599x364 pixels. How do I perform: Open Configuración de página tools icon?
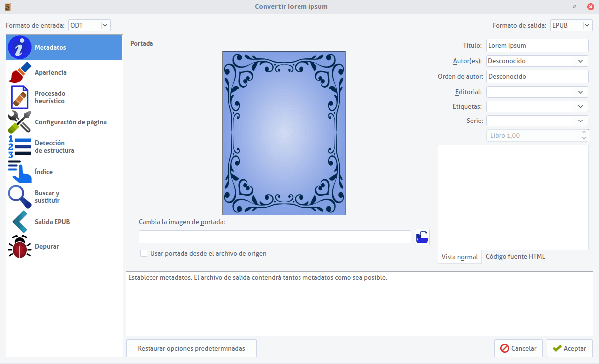click(20, 122)
